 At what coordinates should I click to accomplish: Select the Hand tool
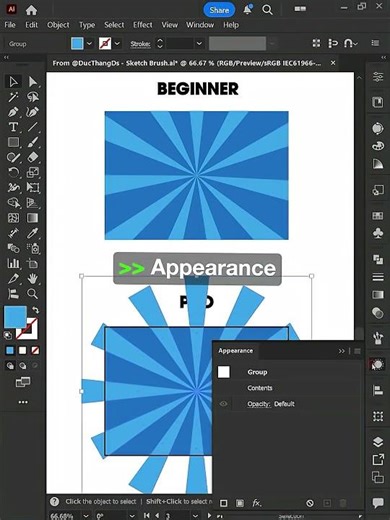(33, 278)
